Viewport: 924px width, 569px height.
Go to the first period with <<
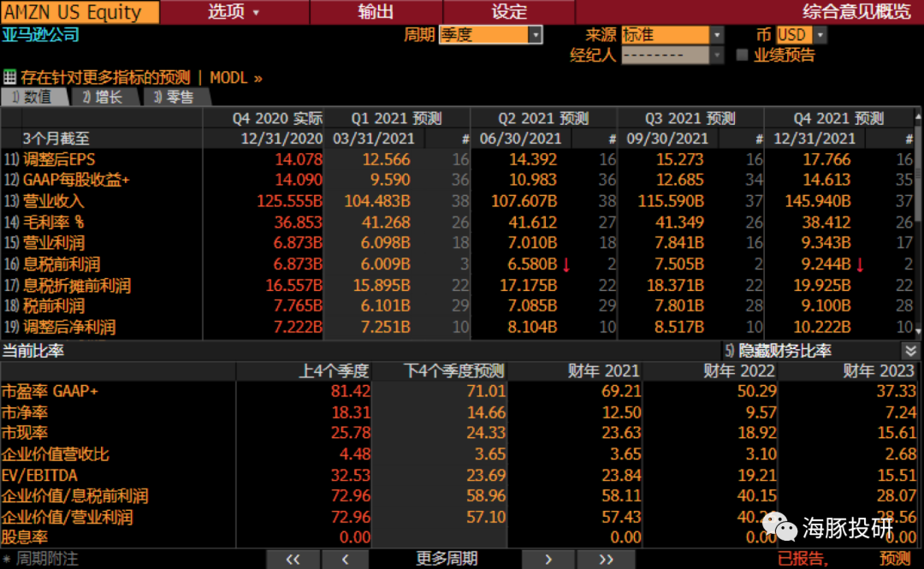point(293,559)
